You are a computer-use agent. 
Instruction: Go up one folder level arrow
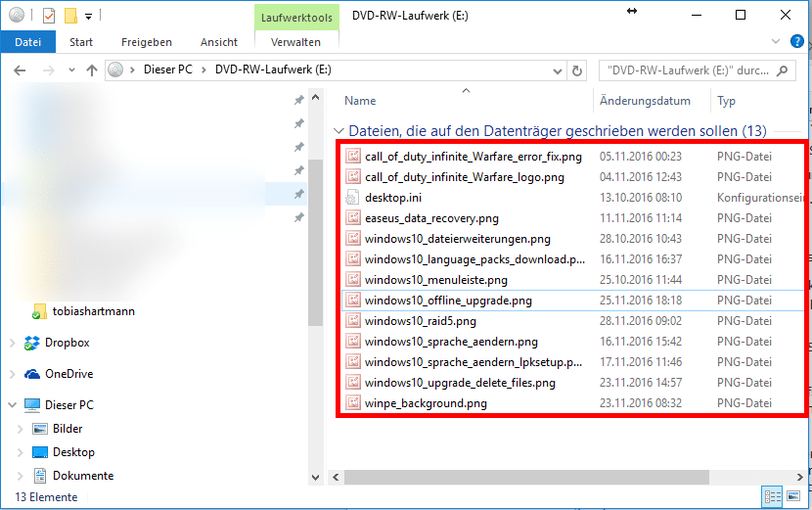click(92, 70)
